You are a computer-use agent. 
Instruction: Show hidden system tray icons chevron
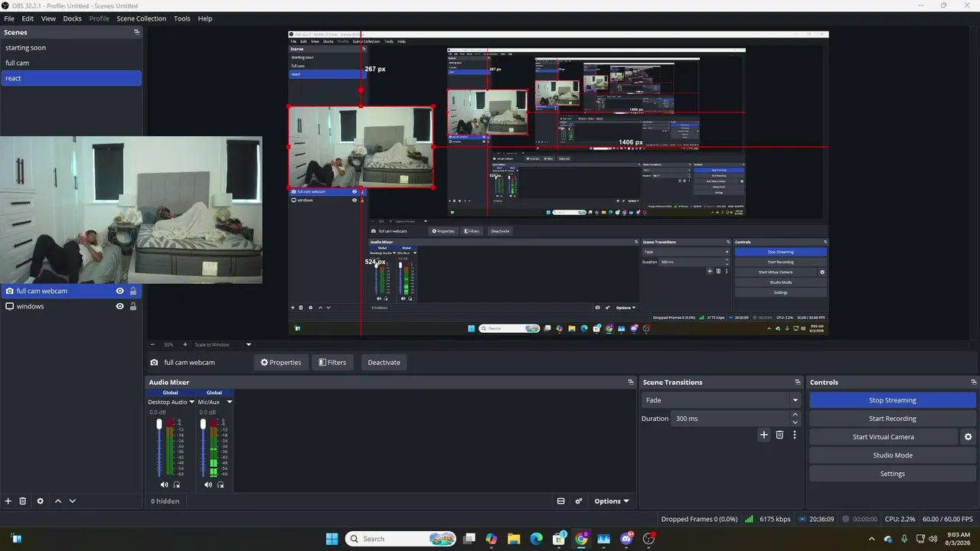tap(871, 539)
